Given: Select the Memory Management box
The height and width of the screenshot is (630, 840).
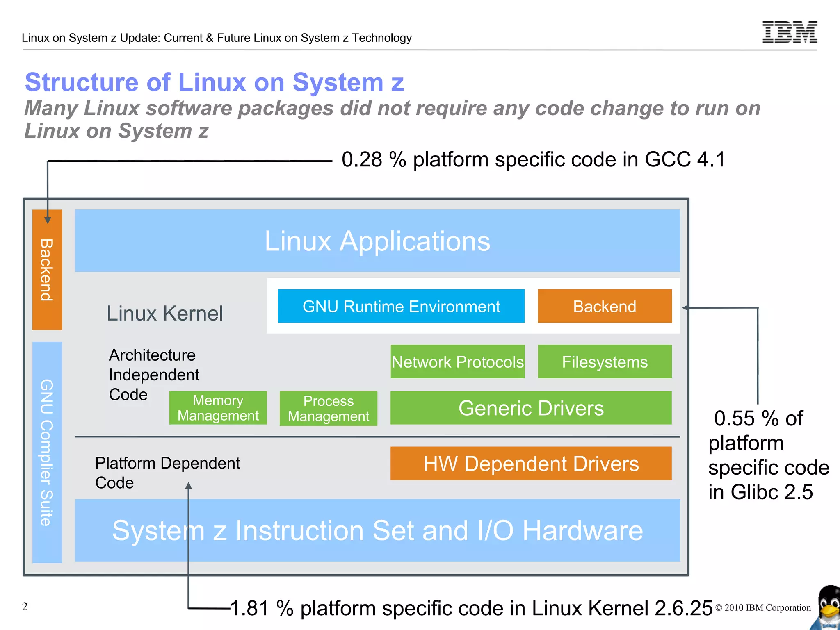Looking at the screenshot, I should click(218, 408).
